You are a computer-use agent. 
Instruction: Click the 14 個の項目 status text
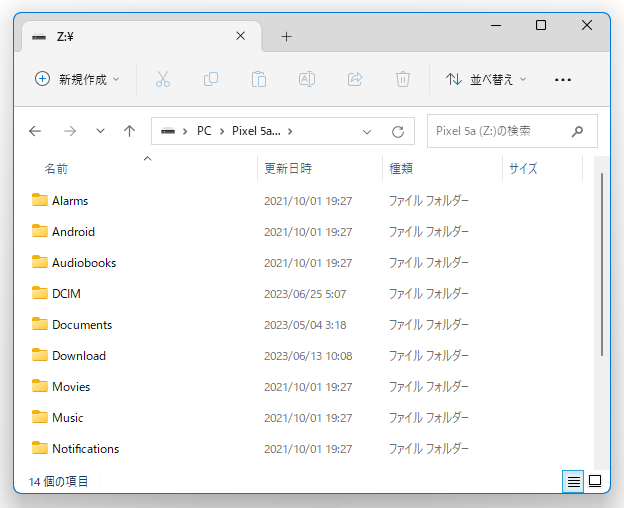click(x=58, y=482)
